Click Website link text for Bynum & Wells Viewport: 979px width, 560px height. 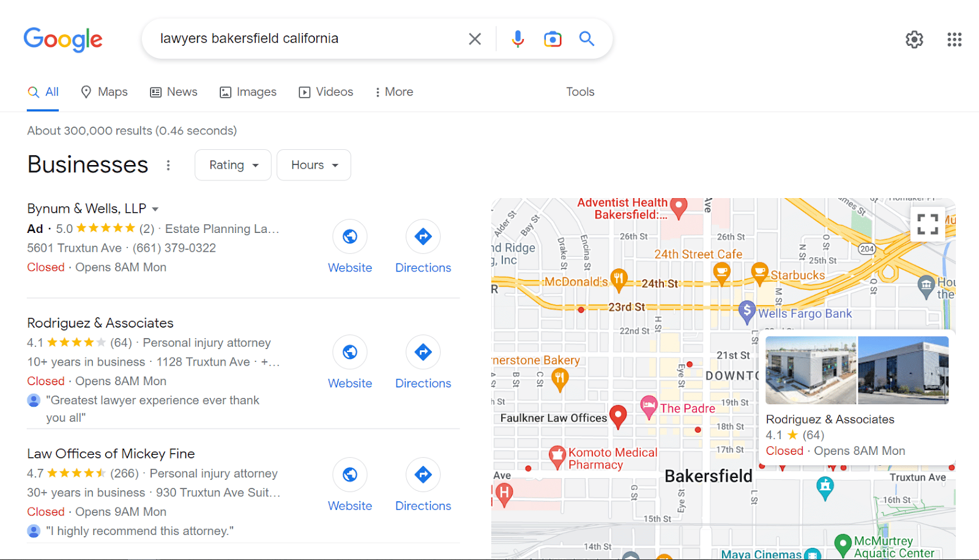(350, 268)
